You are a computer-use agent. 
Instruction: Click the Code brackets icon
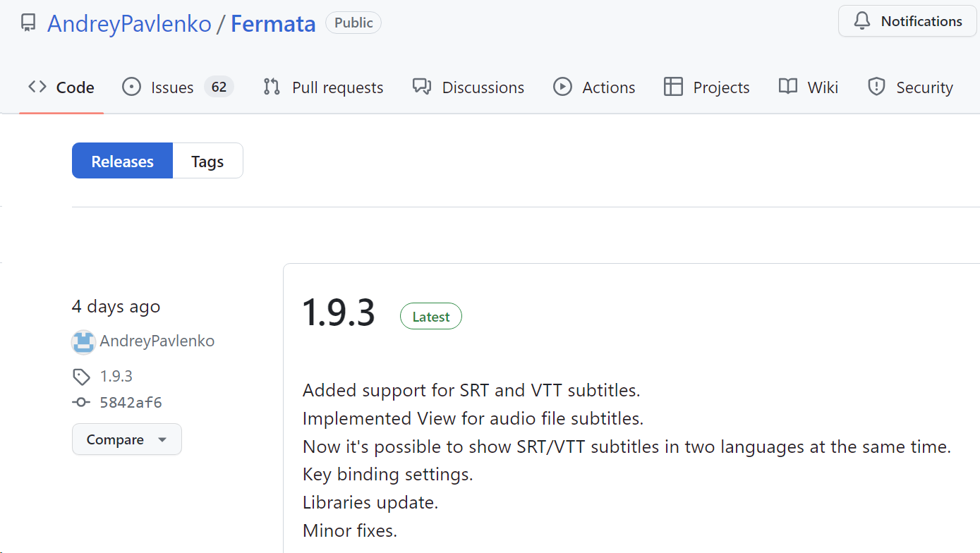(x=37, y=87)
